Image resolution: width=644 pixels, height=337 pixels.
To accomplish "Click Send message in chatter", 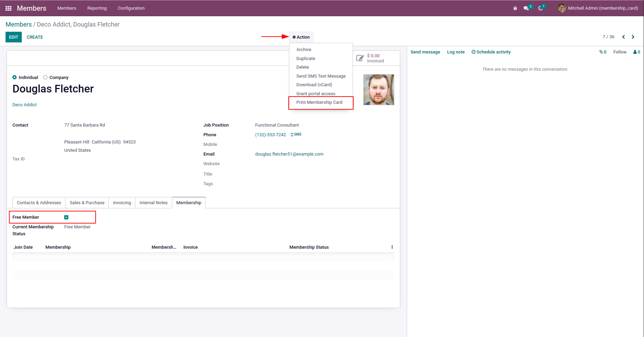I will coord(425,52).
